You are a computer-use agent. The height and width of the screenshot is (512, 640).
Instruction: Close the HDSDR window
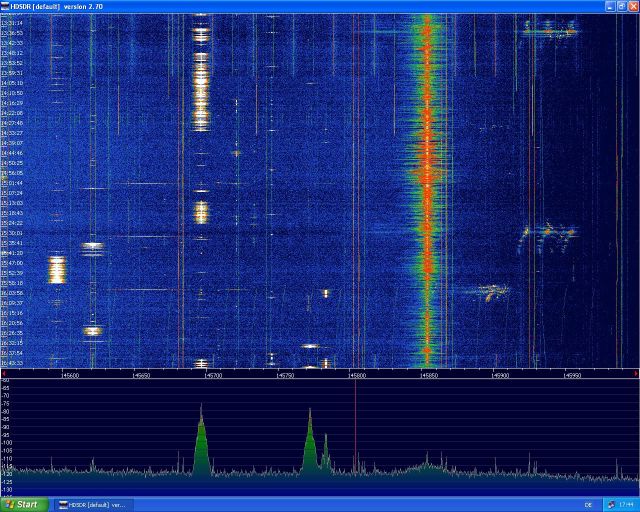point(633,6)
